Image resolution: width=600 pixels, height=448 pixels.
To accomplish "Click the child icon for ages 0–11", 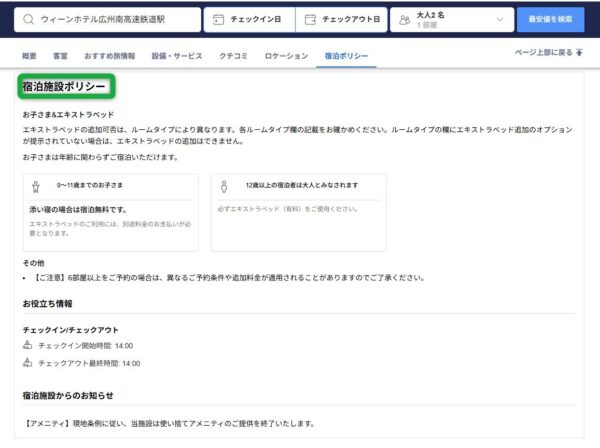I will (37, 186).
